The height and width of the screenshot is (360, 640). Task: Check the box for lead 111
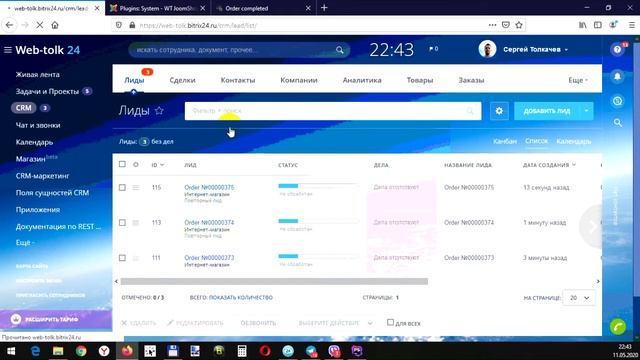pyautogui.click(x=122, y=258)
